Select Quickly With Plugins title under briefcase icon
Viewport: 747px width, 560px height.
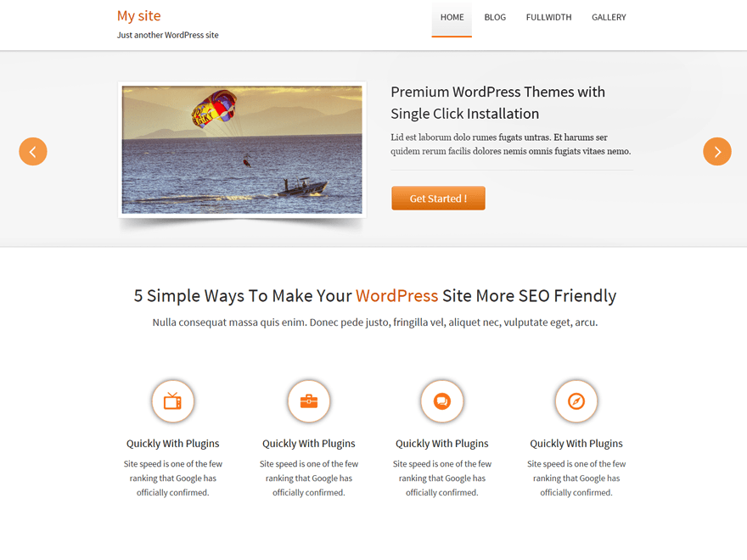309,443
